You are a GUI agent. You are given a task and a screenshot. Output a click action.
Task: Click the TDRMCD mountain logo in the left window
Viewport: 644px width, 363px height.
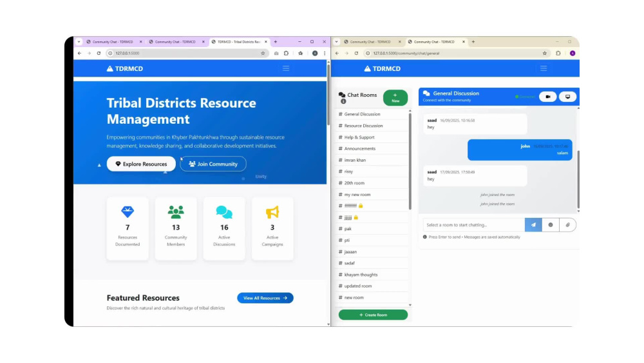click(x=125, y=68)
